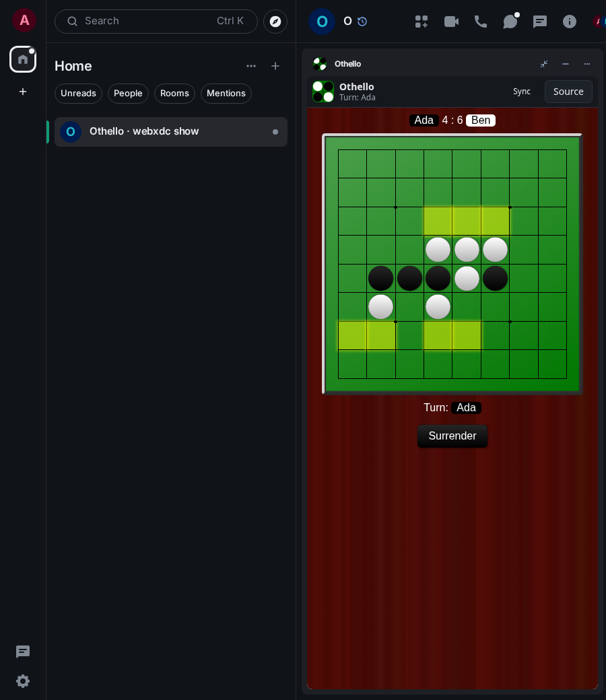Play highlighted square in row 3, column 4
This screenshot has height=700, width=606.
(438, 221)
